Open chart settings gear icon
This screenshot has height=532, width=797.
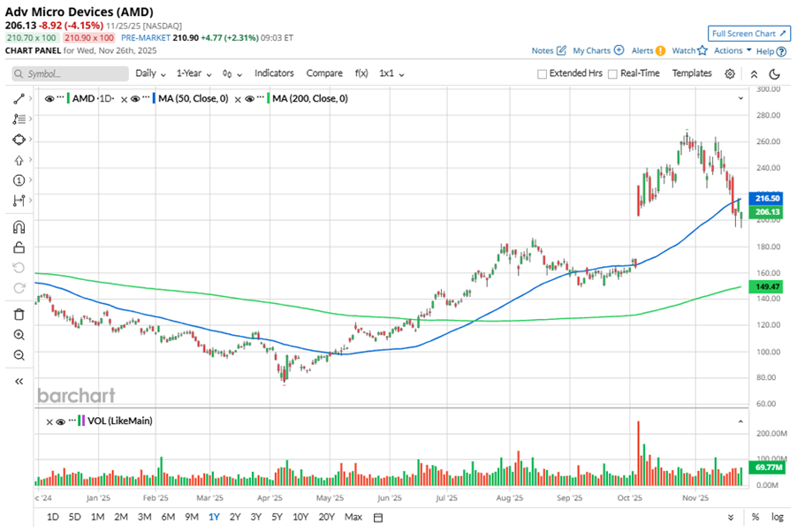pos(730,74)
